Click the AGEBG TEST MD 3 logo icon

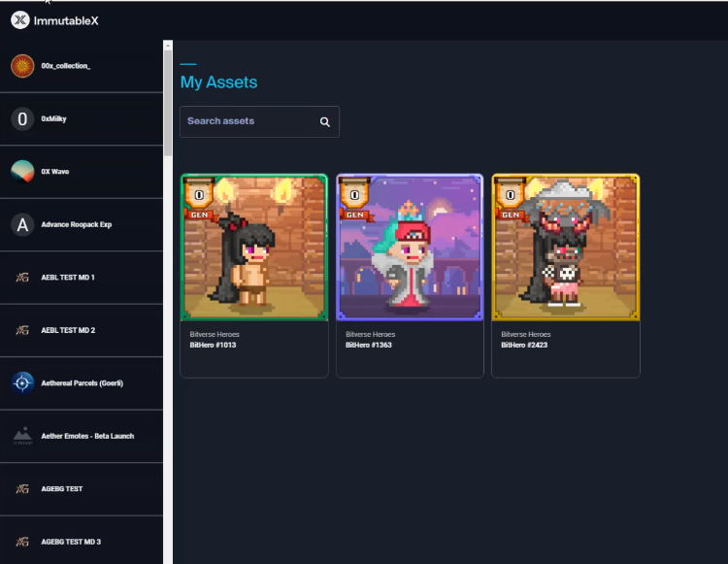(22, 542)
